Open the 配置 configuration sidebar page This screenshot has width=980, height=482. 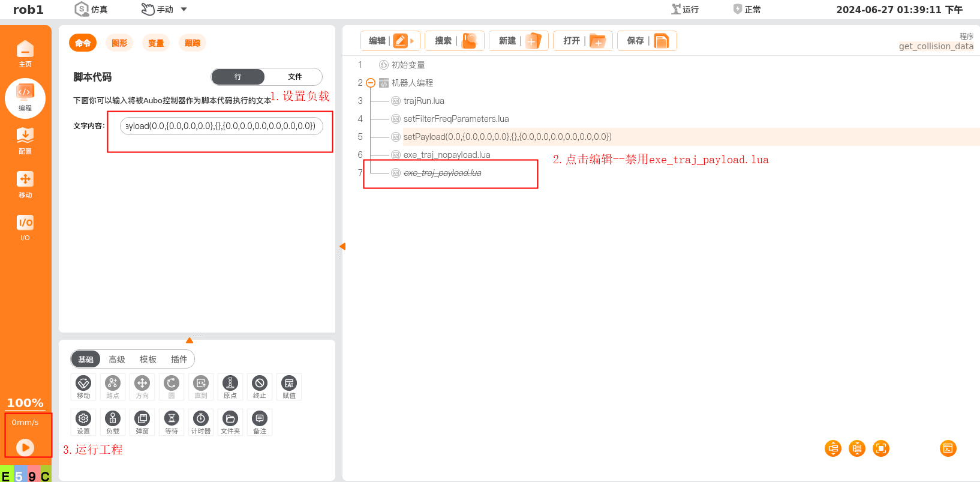[25, 141]
